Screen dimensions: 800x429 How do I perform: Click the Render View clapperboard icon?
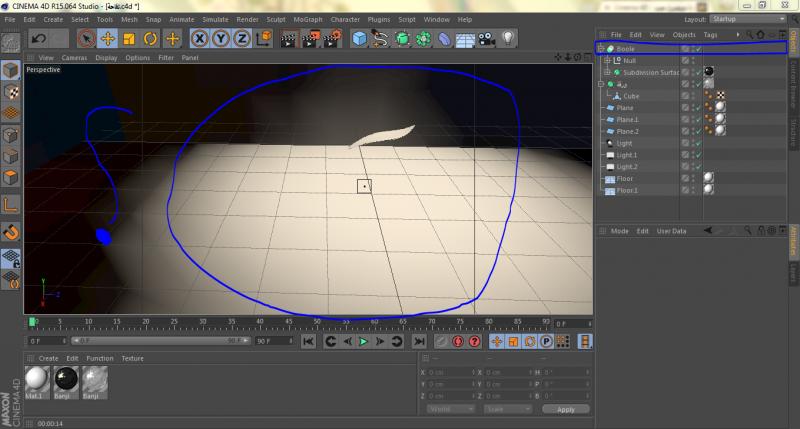click(288, 38)
